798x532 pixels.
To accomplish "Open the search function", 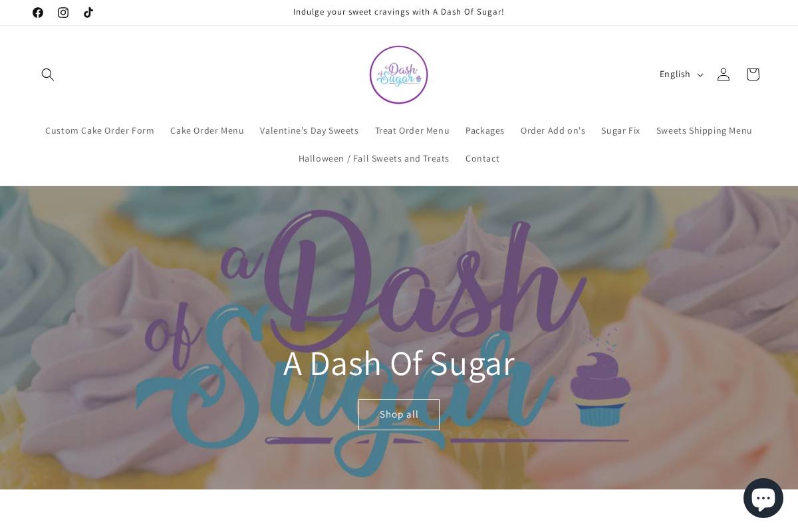I will 48,74.
